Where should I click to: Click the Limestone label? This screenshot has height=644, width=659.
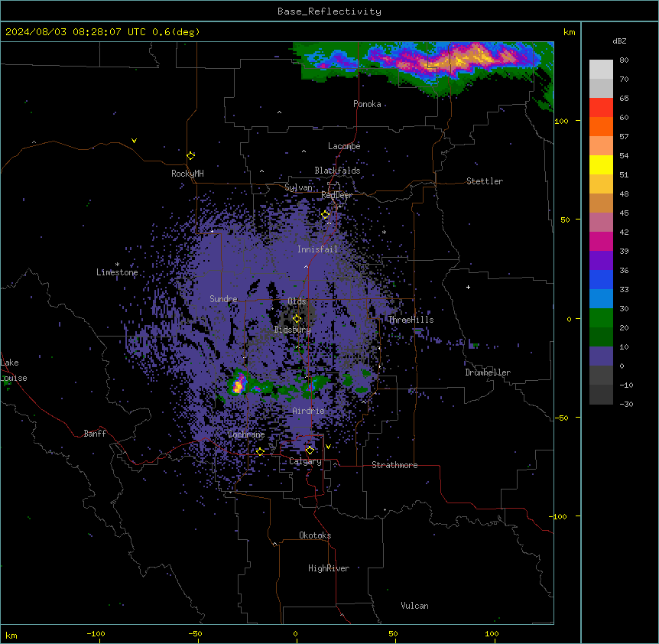[x=117, y=272]
